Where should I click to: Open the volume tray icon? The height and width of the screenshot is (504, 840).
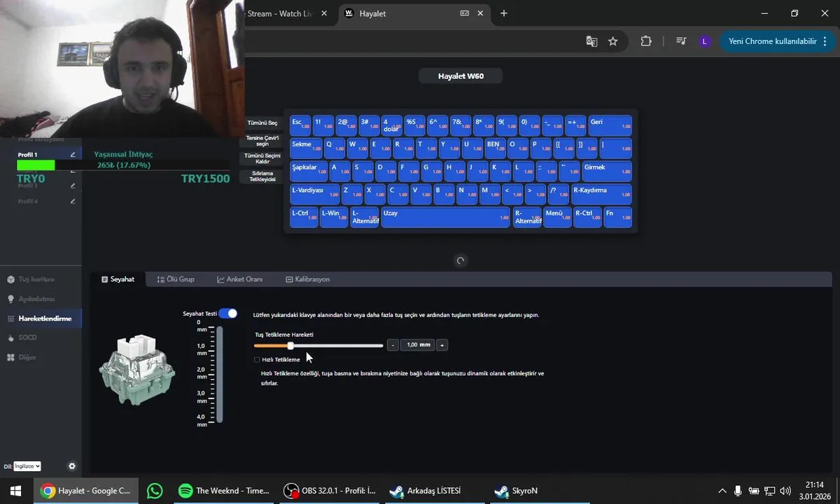coord(785,491)
